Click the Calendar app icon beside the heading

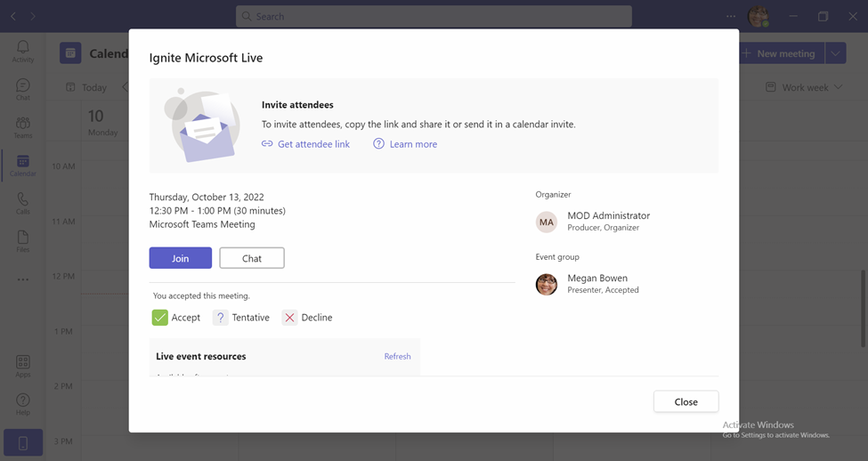pos(70,53)
